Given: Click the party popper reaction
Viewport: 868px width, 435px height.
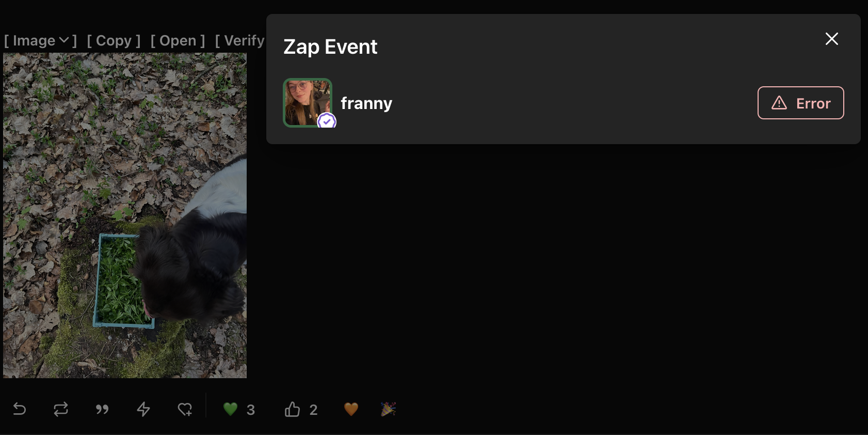Looking at the screenshot, I should (x=388, y=409).
